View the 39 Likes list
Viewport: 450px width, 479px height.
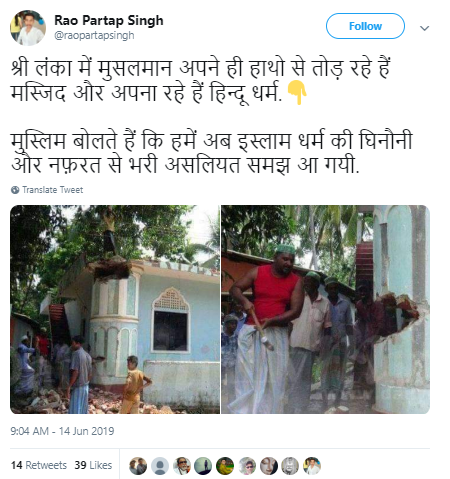tap(93, 465)
